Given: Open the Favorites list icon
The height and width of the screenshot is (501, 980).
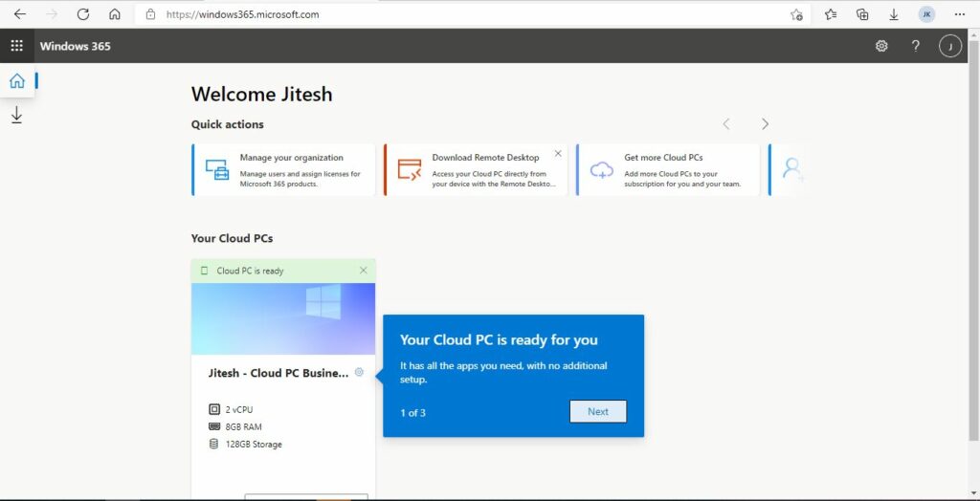Looking at the screenshot, I should point(831,14).
